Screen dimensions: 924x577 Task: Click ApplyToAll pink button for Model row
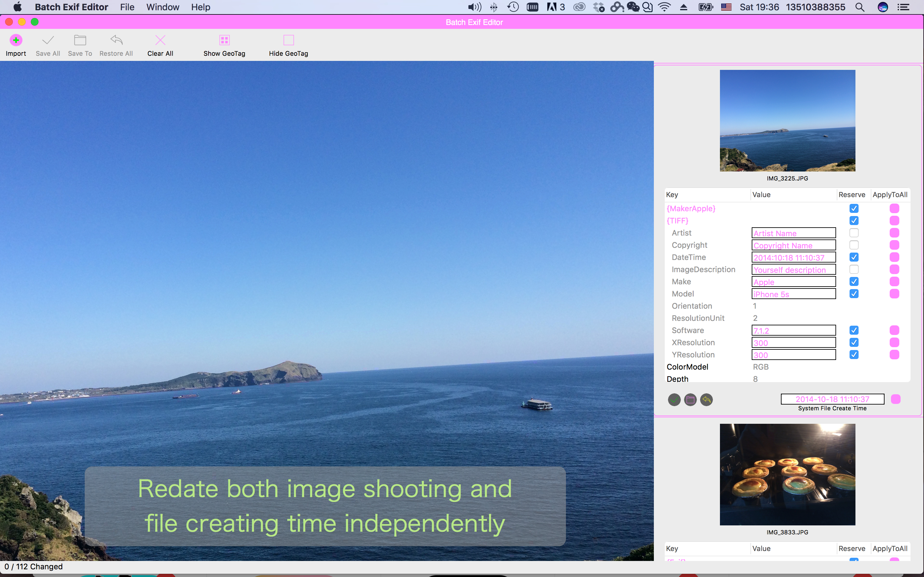894,294
